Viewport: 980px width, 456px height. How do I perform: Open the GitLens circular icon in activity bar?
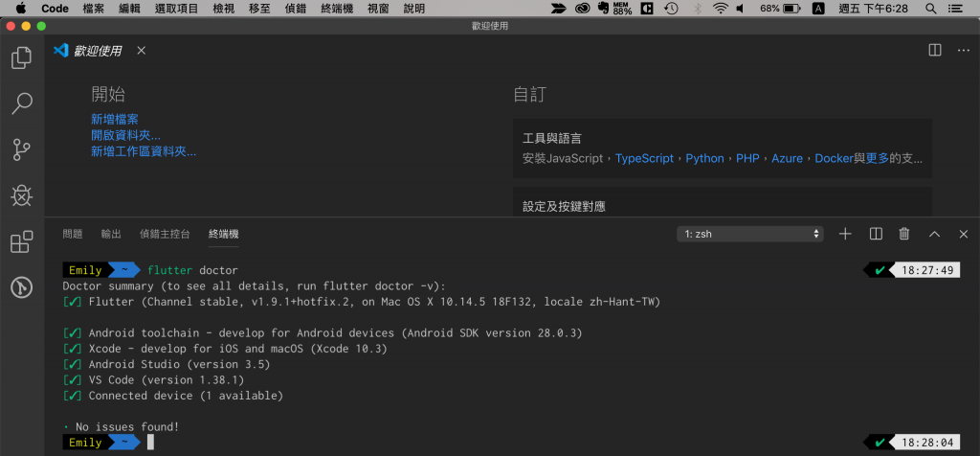point(21,287)
